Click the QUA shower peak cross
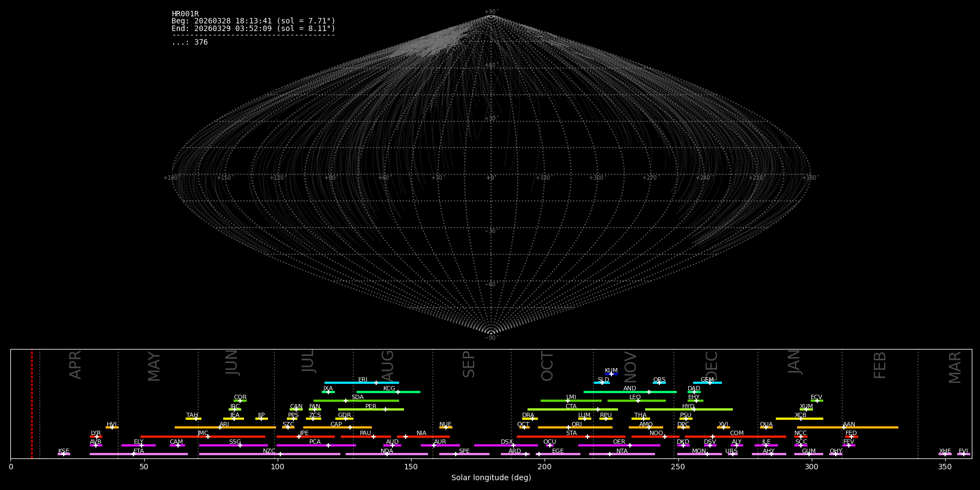The image size is (980, 490). tap(766, 427)
